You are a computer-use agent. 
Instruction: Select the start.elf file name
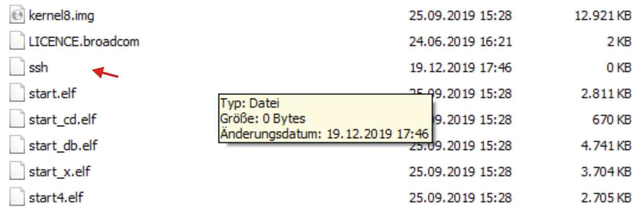52,94
